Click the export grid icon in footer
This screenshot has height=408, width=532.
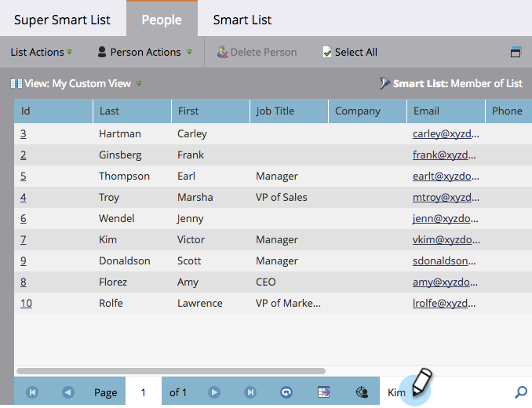click(x=324, y=392)
